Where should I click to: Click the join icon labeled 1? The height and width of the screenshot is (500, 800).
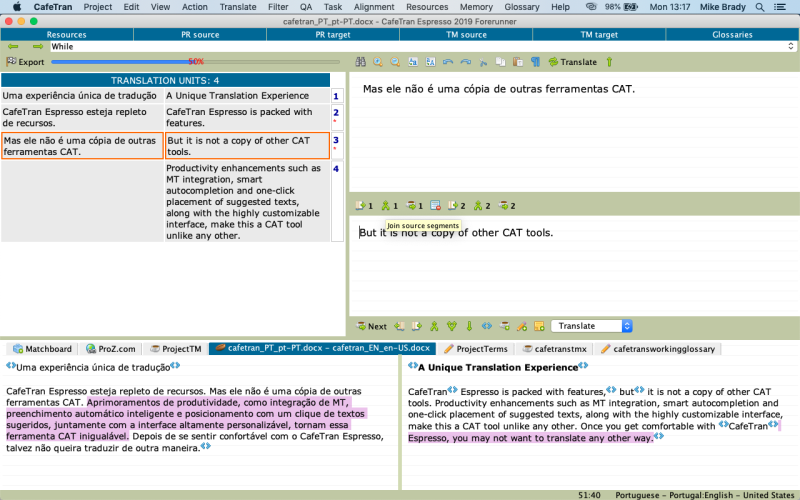coord(389,206)
